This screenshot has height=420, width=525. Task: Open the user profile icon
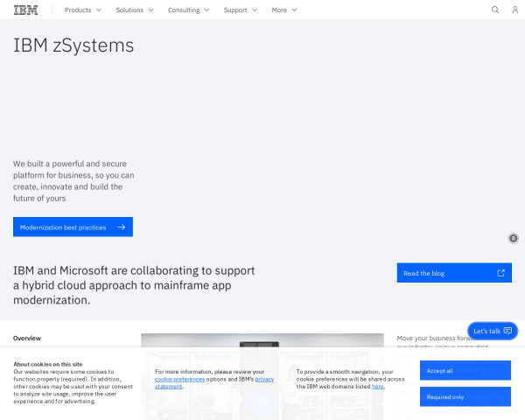(515, 10)
